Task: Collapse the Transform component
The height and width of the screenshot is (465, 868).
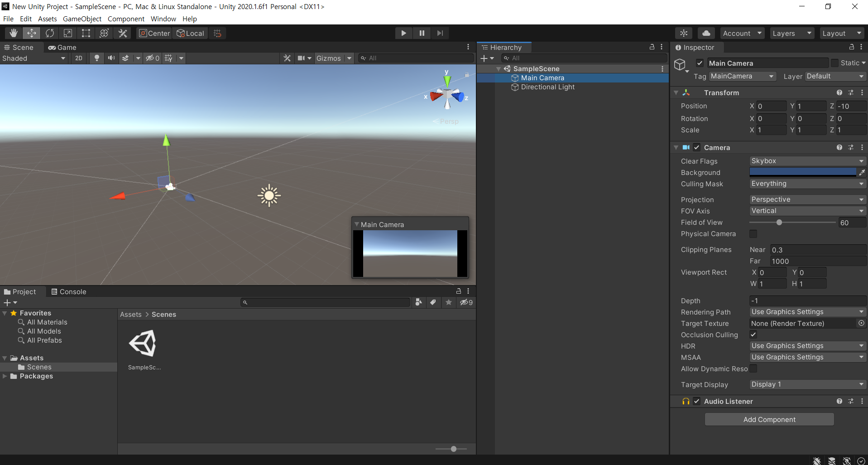Action: (676, 92)
